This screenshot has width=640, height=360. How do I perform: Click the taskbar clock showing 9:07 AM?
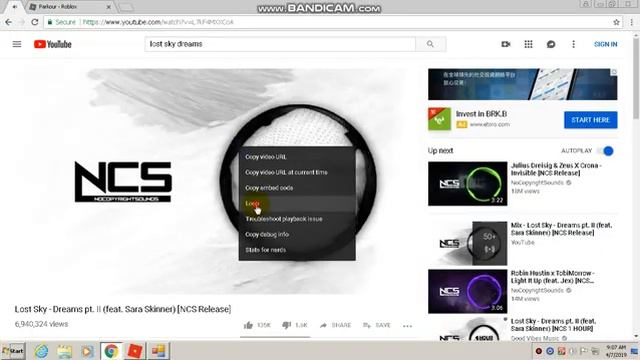coord(616,351)
